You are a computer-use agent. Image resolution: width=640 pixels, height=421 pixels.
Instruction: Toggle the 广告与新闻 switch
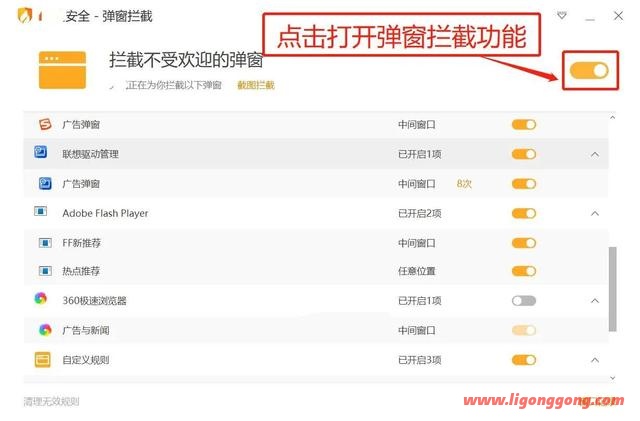tap(524, 330)
